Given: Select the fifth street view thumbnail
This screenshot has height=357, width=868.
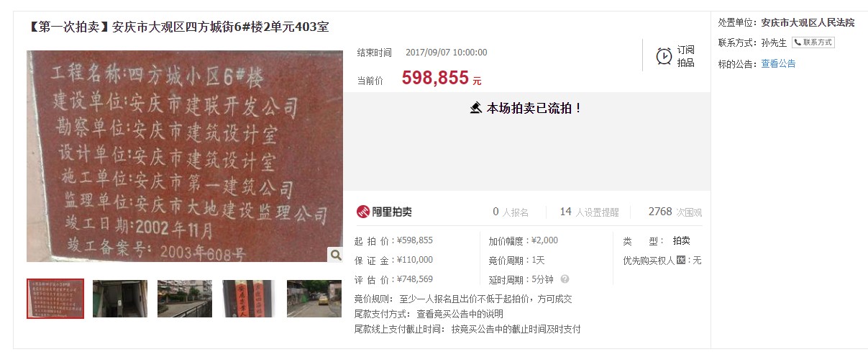Looking at the screenshot, I should (x=314, y=299).
